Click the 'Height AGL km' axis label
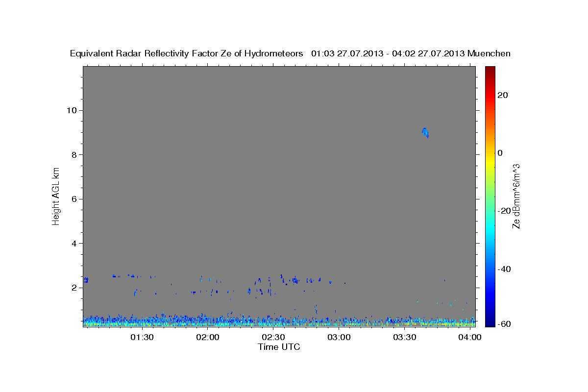Image resolution: width=588 pixels, height=392 pixels. 56,196
